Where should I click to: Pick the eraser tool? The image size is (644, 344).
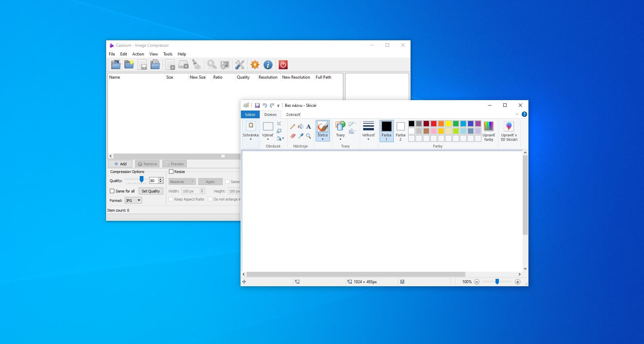pos(293,136)
